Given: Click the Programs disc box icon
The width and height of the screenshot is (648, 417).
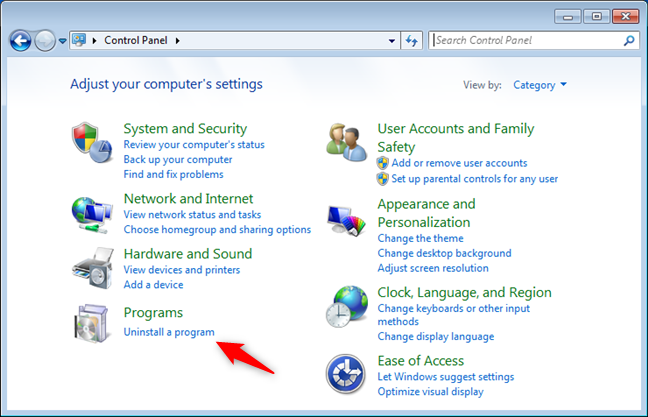Looking at the screenshot, I should (92, 324).
